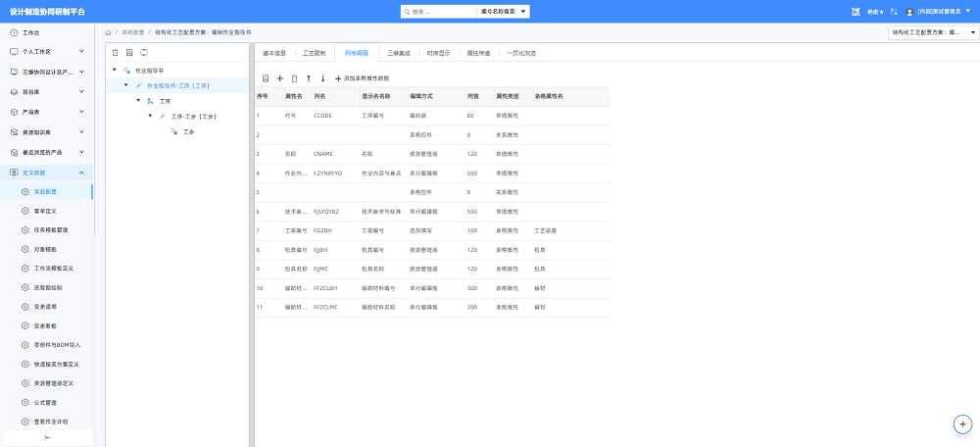Open the 零部件与BOM导入 sidebar entry
Viewport: 980px width, 447px height.
[57, 345]
